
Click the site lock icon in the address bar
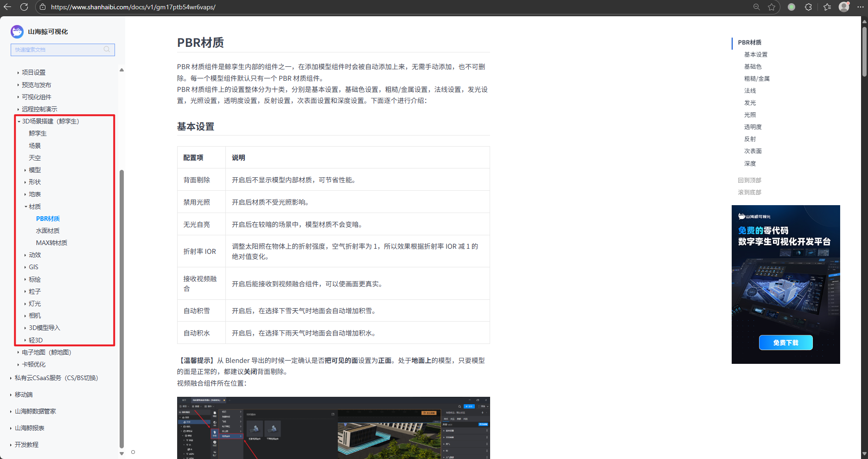coord(43,7)
